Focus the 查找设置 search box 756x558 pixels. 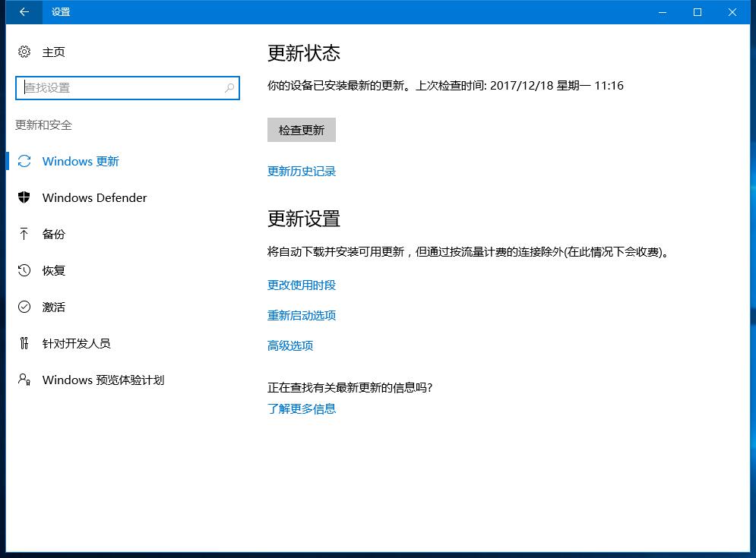click(x=128, y=88)
